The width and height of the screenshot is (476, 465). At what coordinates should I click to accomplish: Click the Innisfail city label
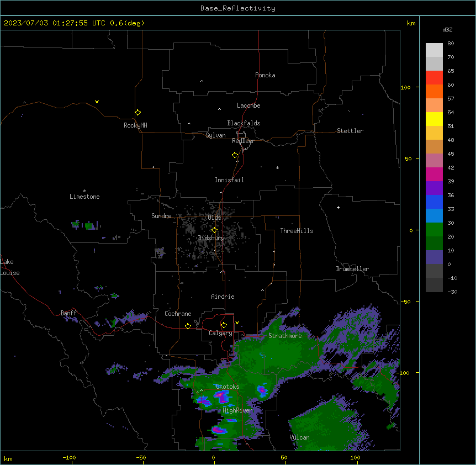229,180
